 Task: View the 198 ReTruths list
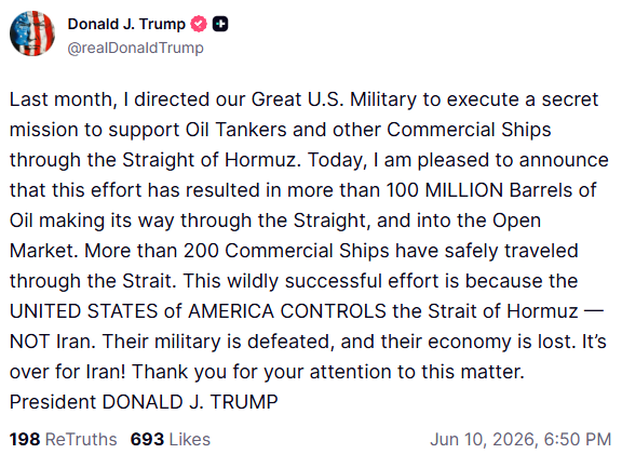pyautogui.click(x=63, y=439)
